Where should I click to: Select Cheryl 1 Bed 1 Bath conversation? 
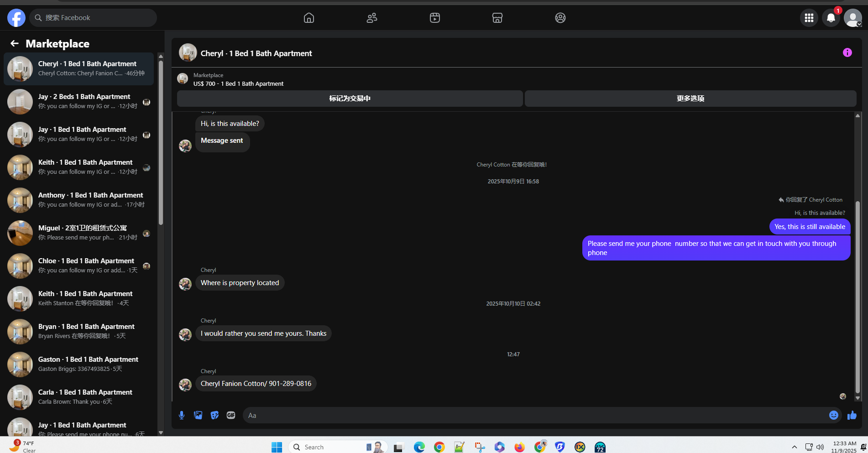click(x=78, y=68)
